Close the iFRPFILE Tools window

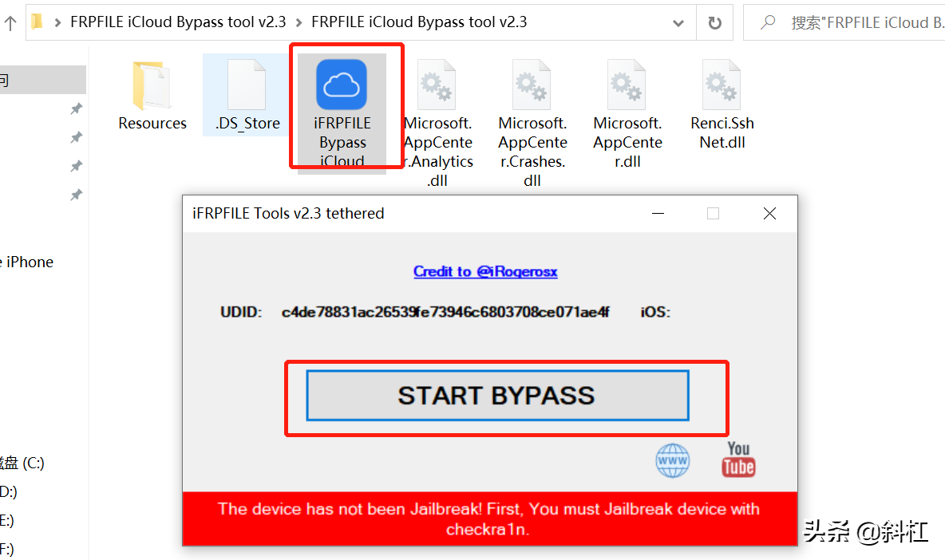pos(769,213)
